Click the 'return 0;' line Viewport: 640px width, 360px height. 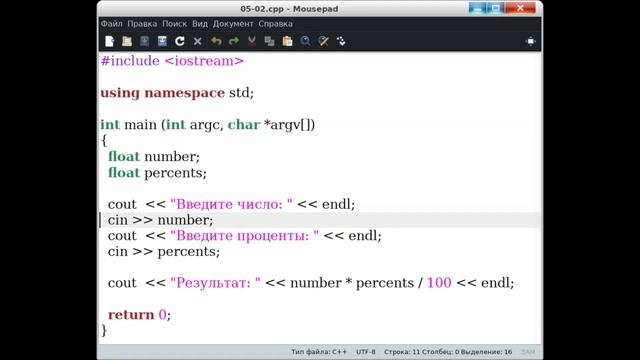[x=139, y=315]
